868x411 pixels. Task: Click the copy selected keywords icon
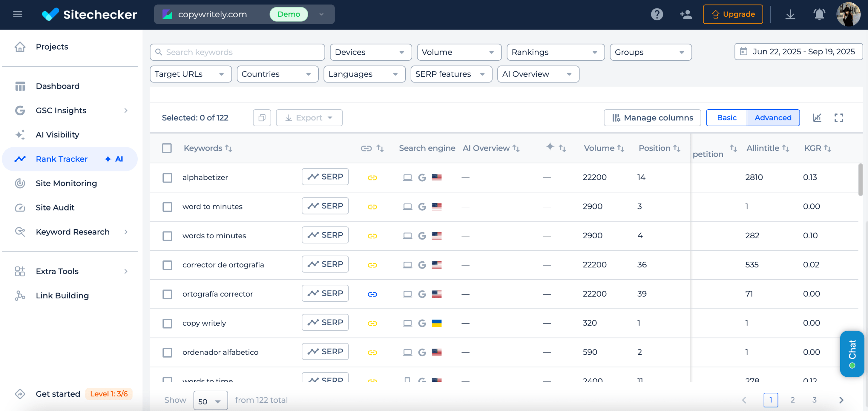(x=262, y=118)
